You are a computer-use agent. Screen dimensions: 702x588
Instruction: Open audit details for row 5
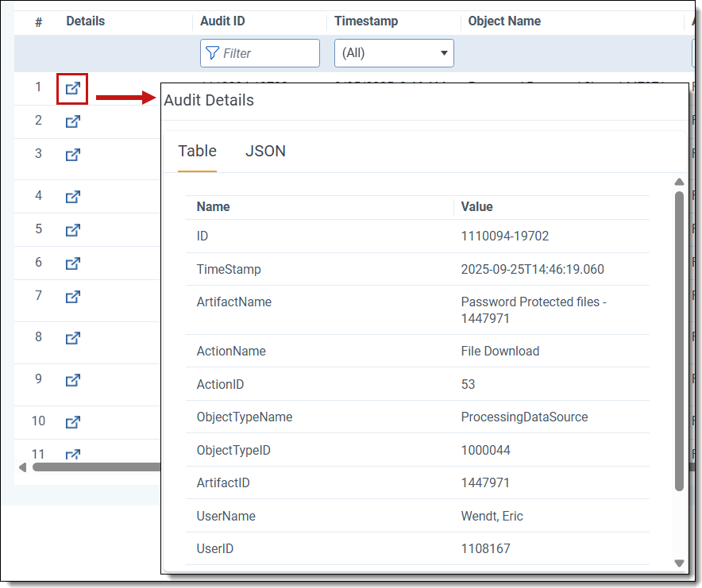click(x=72, y=230)
